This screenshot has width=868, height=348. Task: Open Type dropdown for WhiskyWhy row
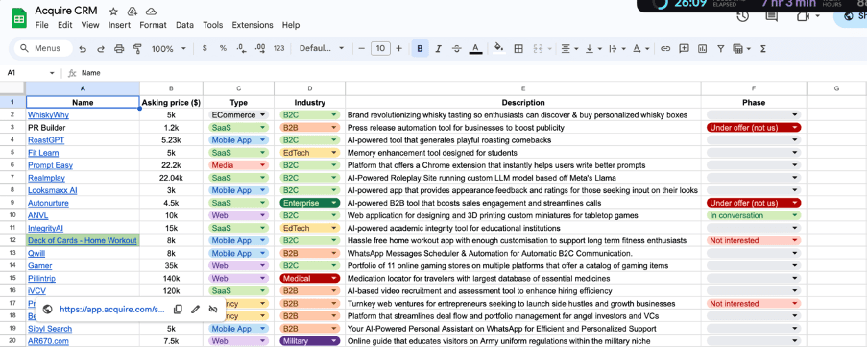(x=238, y=115)
